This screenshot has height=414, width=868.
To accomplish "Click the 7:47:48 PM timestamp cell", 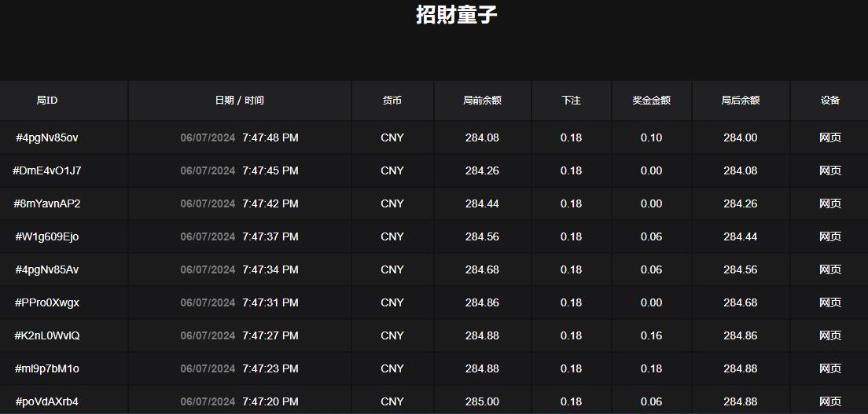I will (270, 137).
